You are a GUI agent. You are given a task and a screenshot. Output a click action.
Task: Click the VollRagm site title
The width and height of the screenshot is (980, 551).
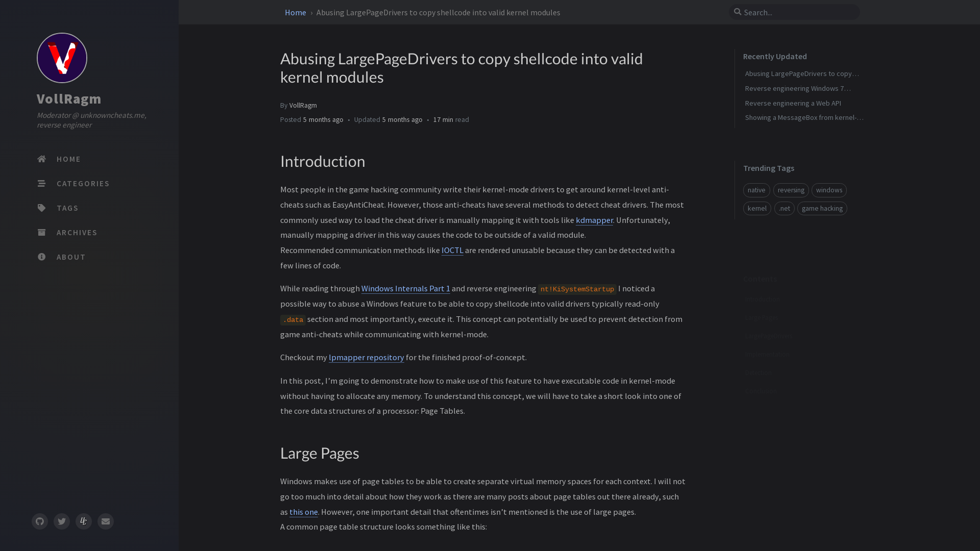69,98
